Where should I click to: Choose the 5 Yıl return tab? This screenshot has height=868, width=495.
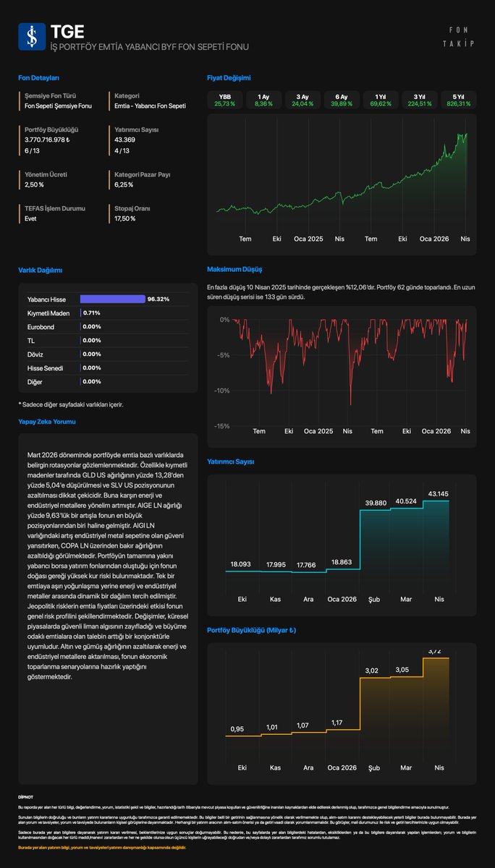point(459,100)
